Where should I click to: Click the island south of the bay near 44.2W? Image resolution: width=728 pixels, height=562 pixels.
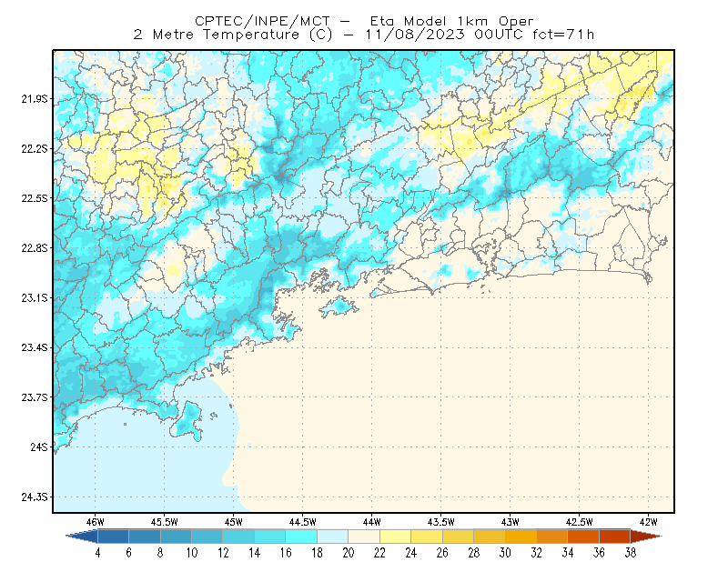pos(339,306)
